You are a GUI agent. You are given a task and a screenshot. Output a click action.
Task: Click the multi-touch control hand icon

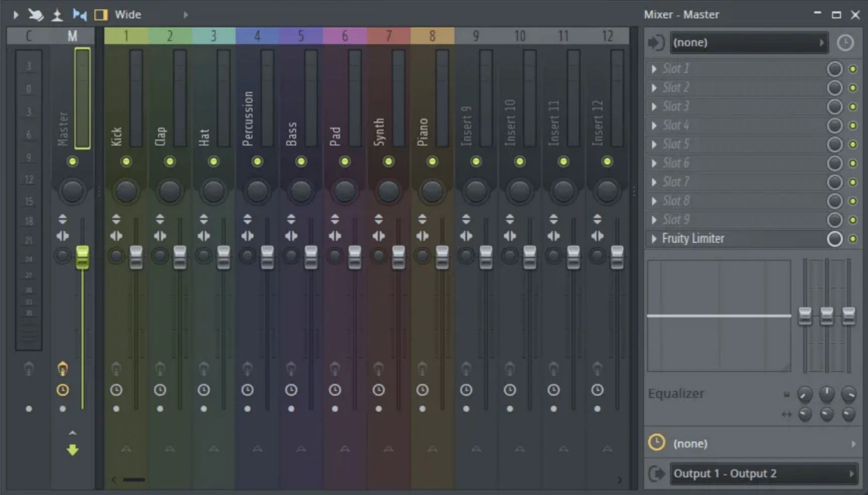36,15
